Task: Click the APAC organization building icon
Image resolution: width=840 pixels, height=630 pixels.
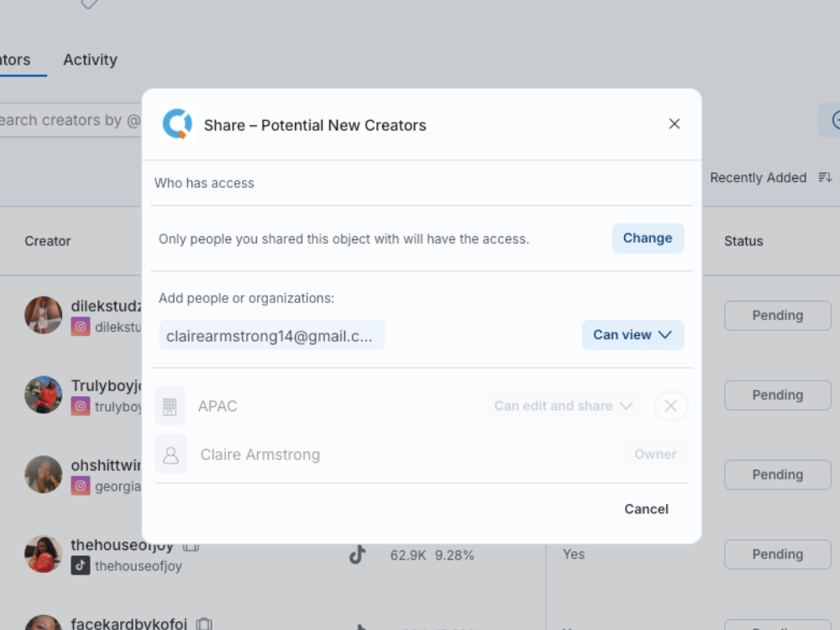Action: (171, 407)
